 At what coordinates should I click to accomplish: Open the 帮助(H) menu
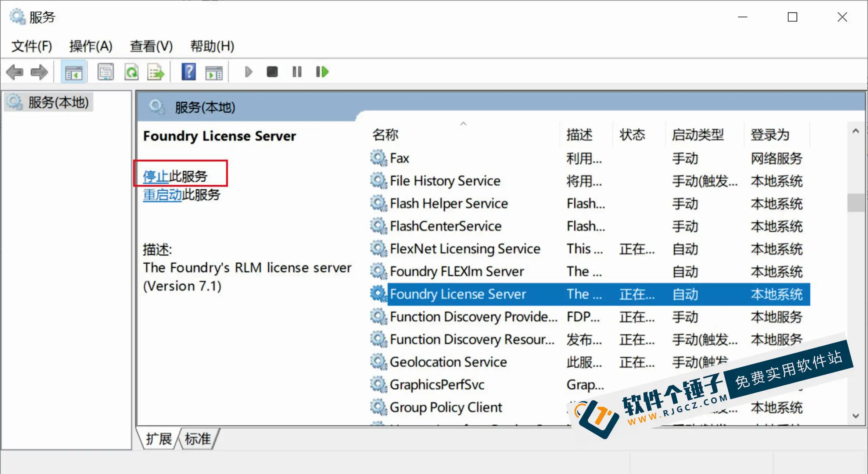click(212, 46)
